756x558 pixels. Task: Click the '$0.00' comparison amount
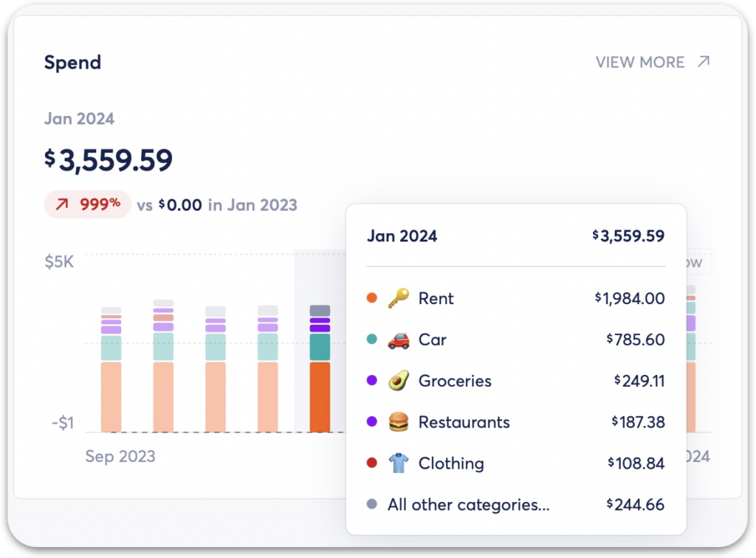pos(180,205)
